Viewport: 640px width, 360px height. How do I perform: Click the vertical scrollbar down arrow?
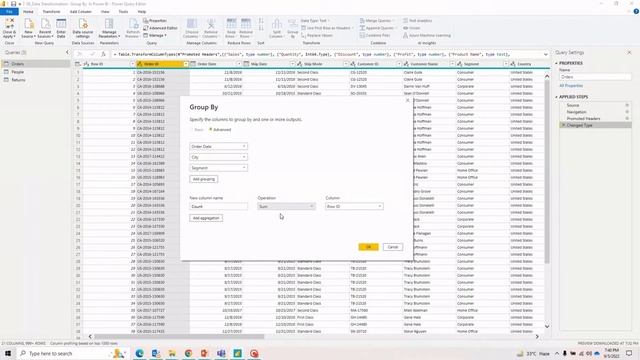pos(547,326)
